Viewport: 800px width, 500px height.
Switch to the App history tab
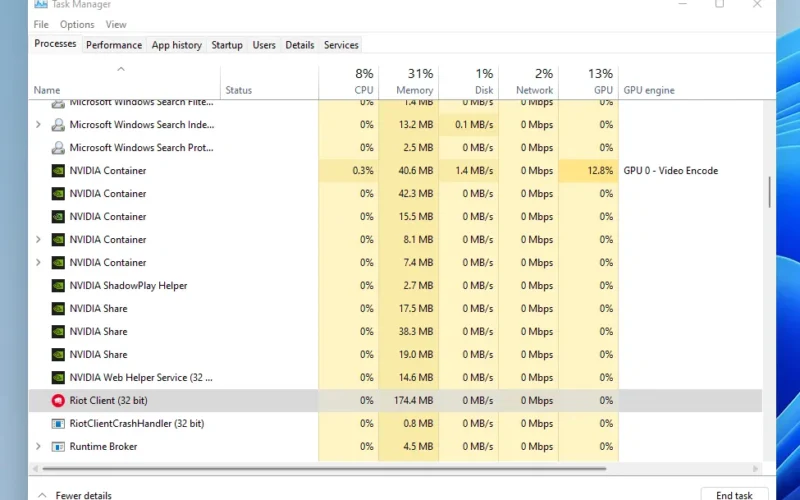point(177,45)
